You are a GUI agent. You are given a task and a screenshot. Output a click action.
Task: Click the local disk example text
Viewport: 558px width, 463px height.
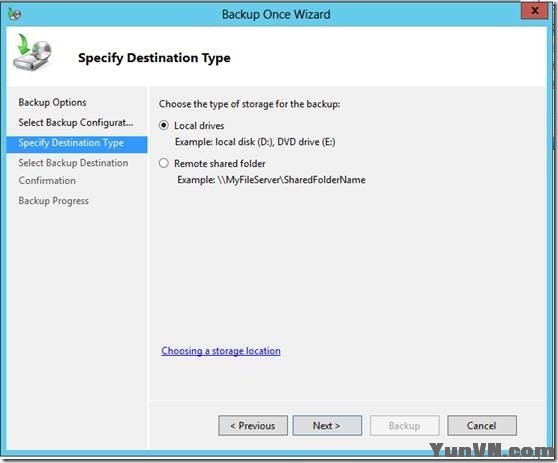255,142
